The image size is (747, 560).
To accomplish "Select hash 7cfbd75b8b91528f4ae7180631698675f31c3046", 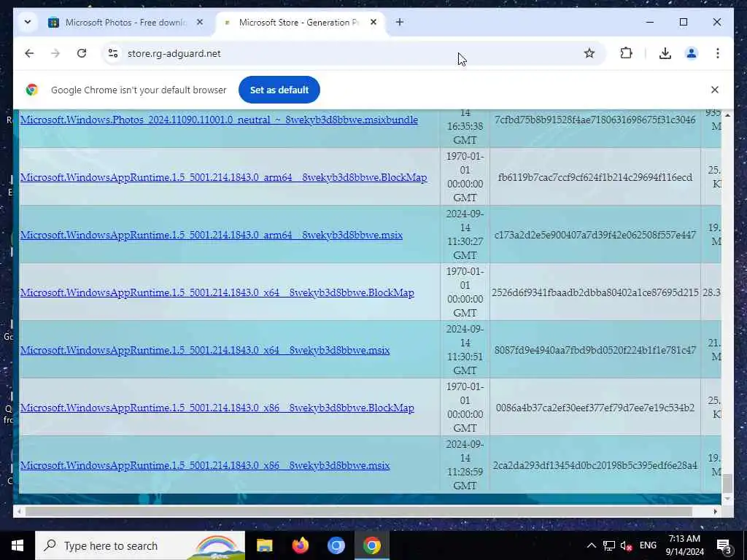I will pos(595,120).
